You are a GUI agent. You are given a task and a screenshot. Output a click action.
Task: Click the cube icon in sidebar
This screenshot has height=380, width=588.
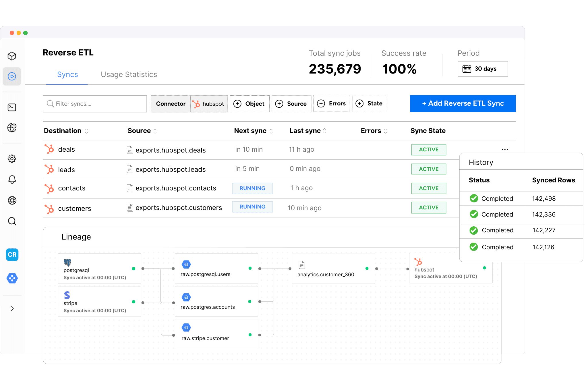point(12,56)
